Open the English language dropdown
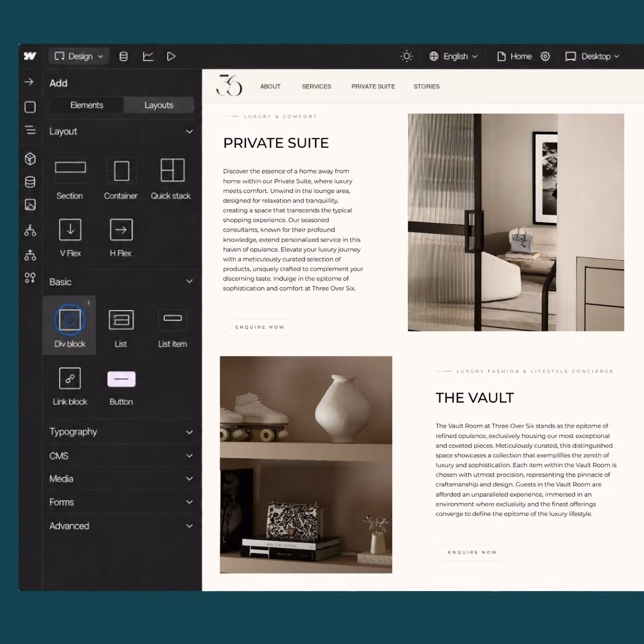 (453, 56)
